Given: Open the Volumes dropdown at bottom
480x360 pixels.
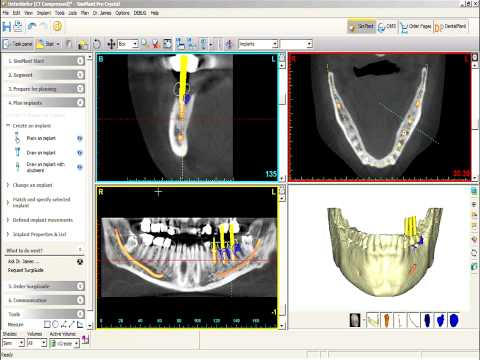Looking at the screenshot, I should [36, 343].
